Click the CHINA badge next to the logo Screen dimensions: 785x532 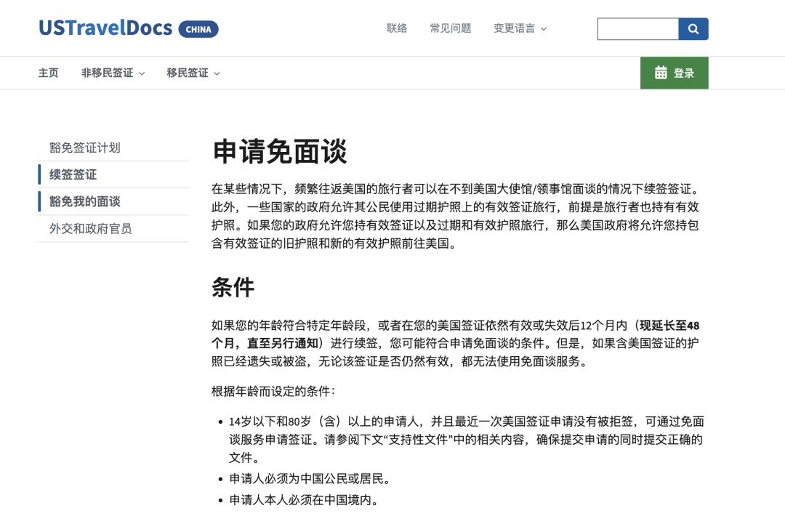[x=198, y=29]
